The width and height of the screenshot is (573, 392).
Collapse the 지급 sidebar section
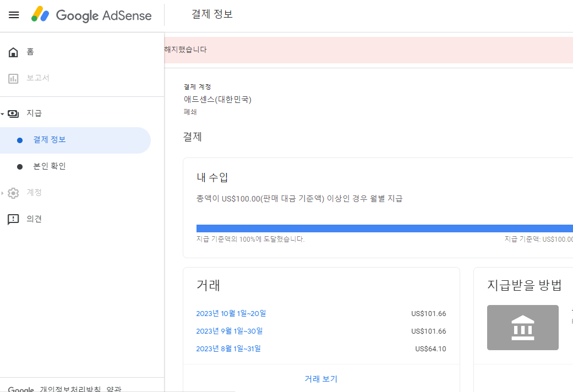click(x=4, y=113)
